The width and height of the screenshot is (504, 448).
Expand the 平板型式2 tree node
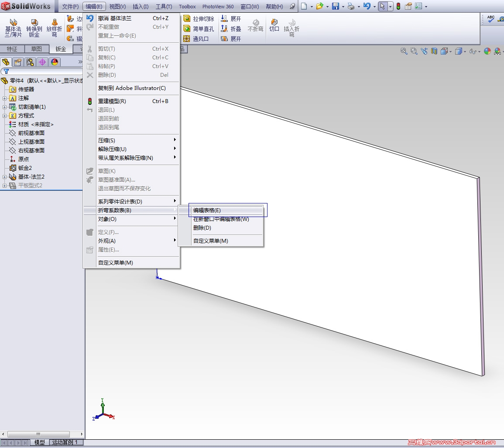point(4,186)
